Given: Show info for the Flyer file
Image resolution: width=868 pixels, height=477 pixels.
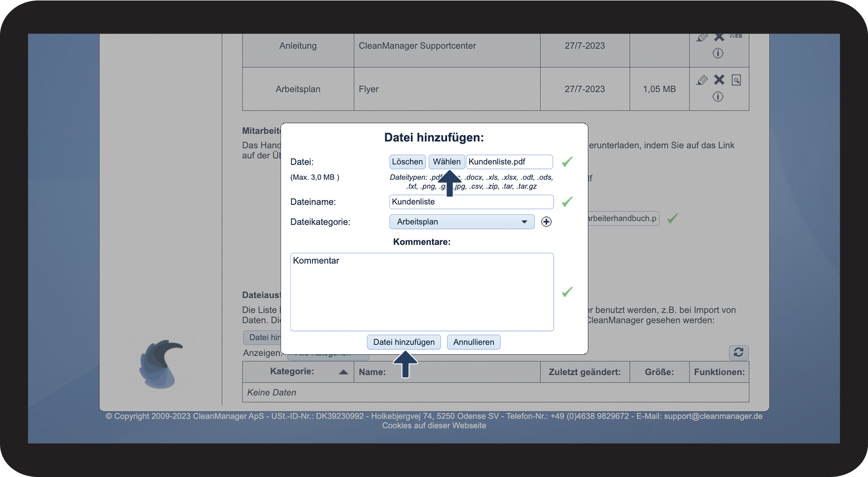Looking at the screenshot, I should coord(718,97).
